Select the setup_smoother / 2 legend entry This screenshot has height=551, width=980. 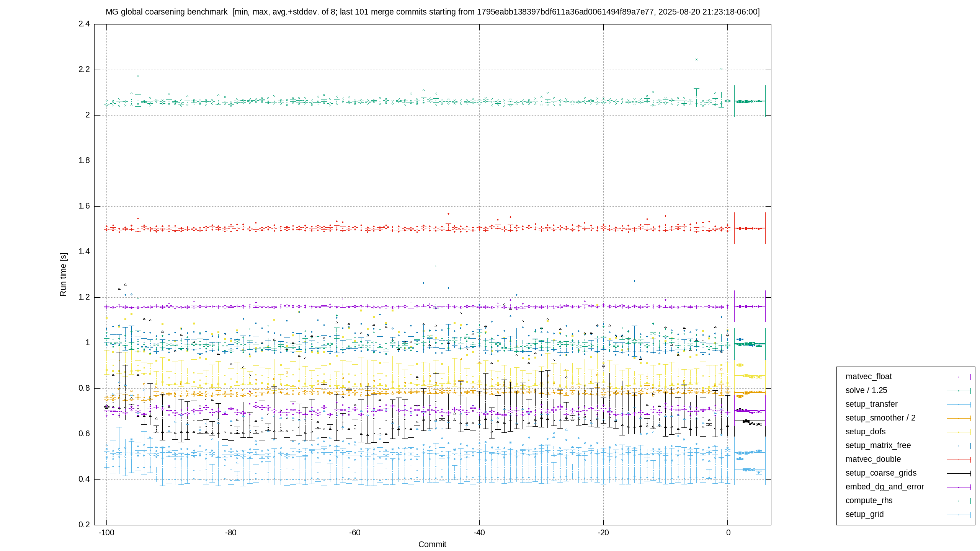point(880,418)
